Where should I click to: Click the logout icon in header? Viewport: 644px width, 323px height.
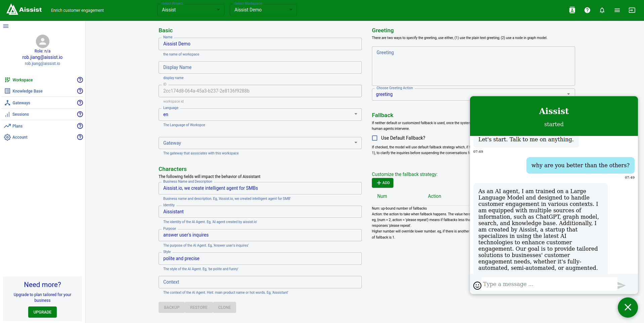coord(632,10)
